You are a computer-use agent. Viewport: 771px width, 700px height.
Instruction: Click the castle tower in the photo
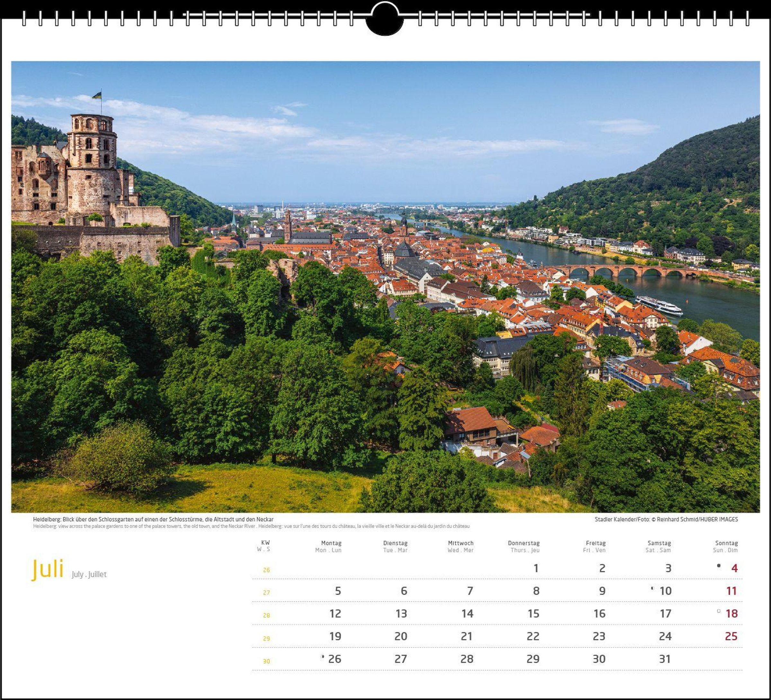(93, 161)
